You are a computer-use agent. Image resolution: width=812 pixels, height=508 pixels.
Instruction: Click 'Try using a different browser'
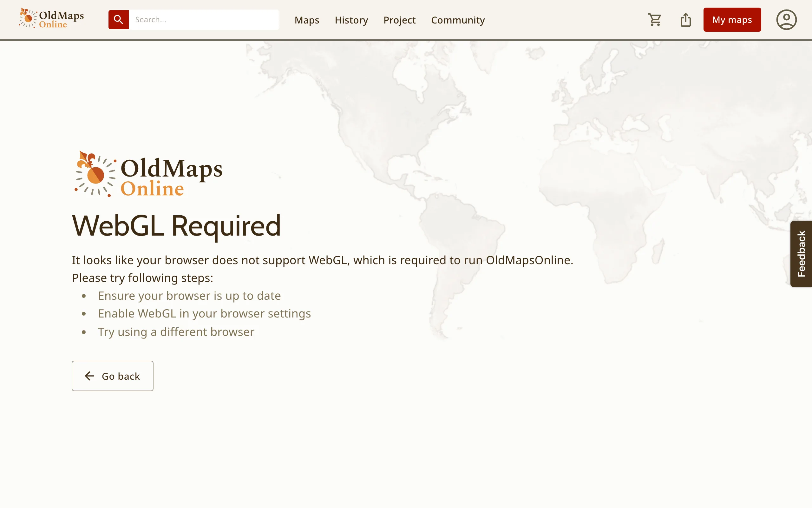[x=176, y=332]
